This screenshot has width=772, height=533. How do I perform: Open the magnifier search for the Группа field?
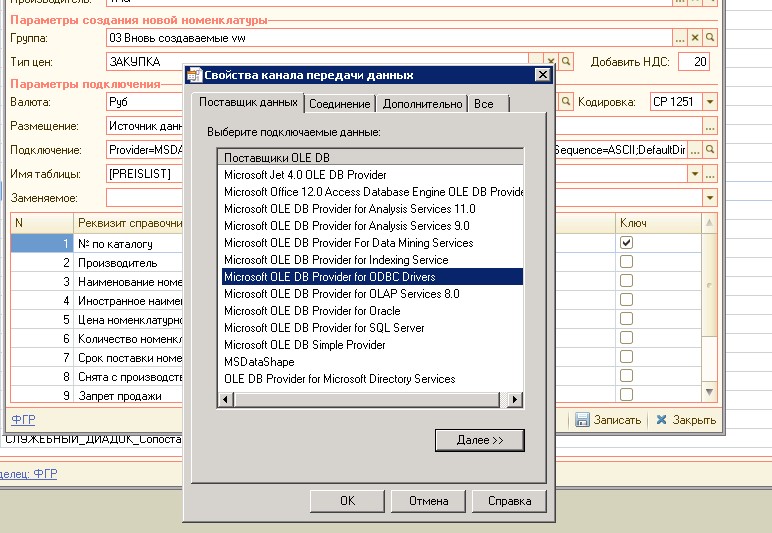click(x=710, y=37)
